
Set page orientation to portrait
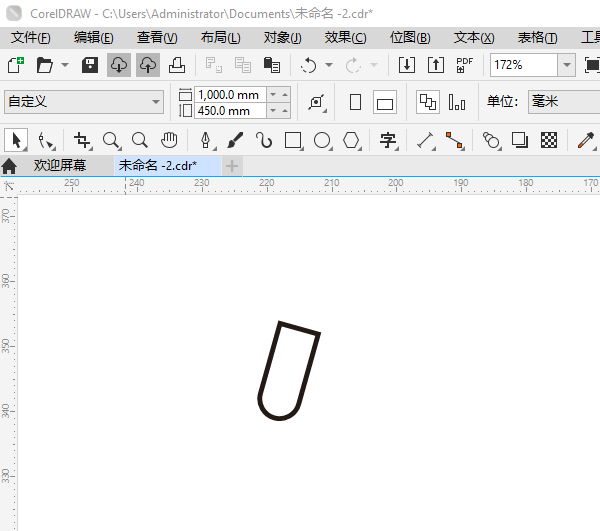(355, 102)
